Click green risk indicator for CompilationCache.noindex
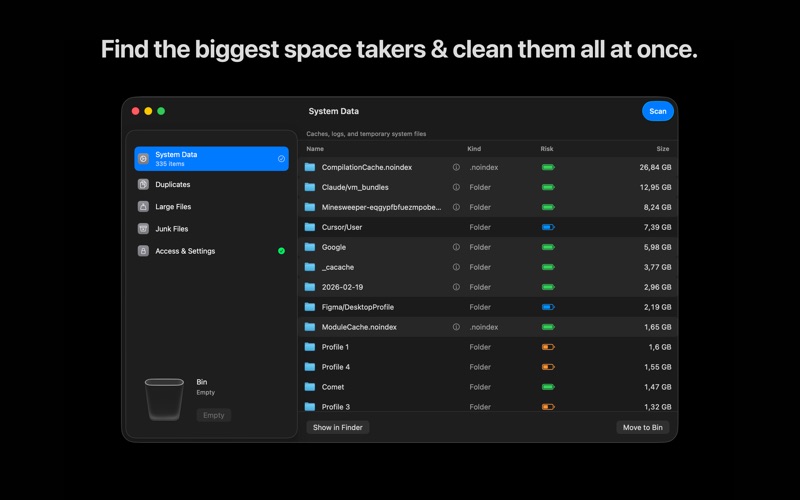800x500 pixels. (x=548, y=167)
